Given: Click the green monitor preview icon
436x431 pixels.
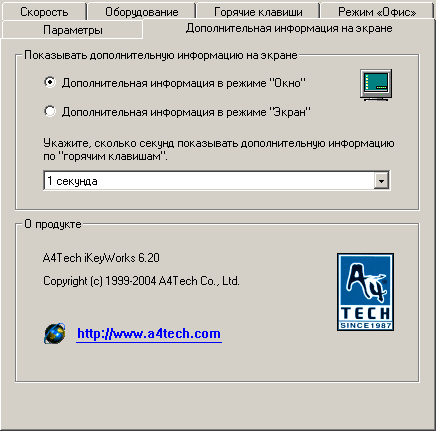Looking at the screenshot, I should tap(376, 85).
